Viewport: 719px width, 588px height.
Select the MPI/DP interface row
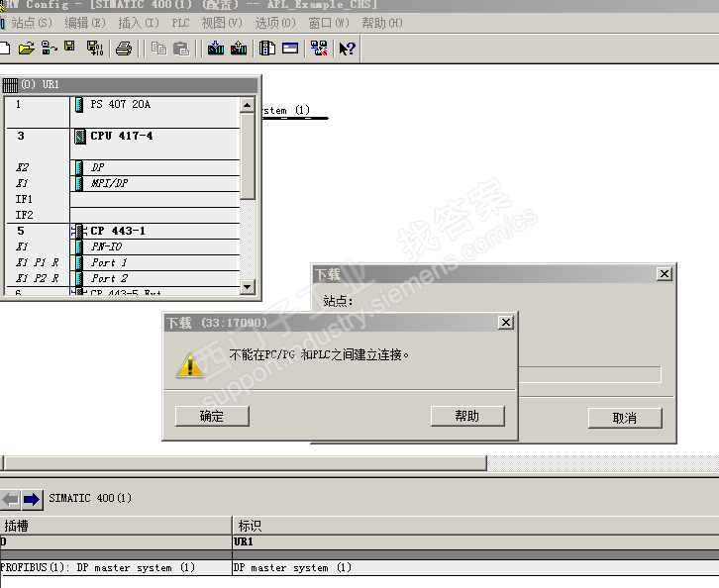click(x=123, y=183)
